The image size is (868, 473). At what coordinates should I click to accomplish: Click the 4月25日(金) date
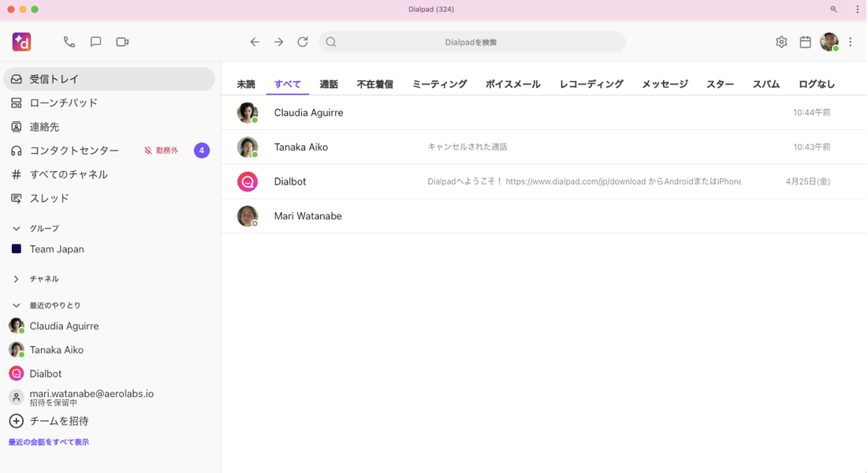tap(807, 181)
